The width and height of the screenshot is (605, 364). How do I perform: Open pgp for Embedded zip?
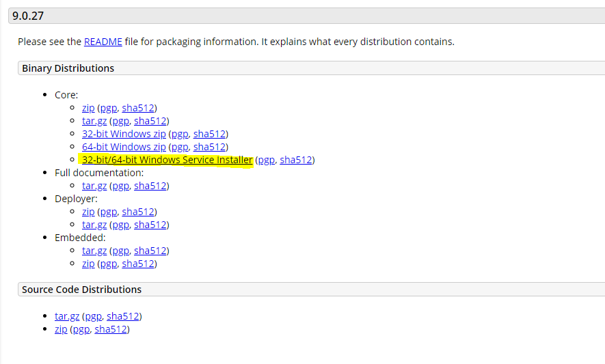[x=109, y=264]
